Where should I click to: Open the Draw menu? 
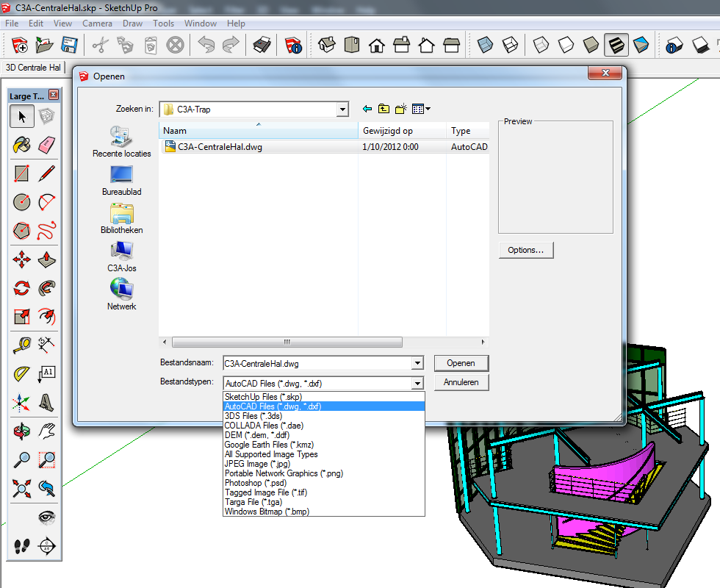click(133, 24)
